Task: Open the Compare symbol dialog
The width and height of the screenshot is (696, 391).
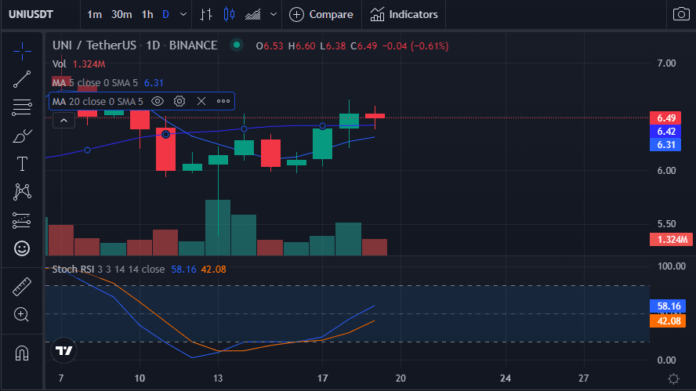Action: tap(321, 14)
